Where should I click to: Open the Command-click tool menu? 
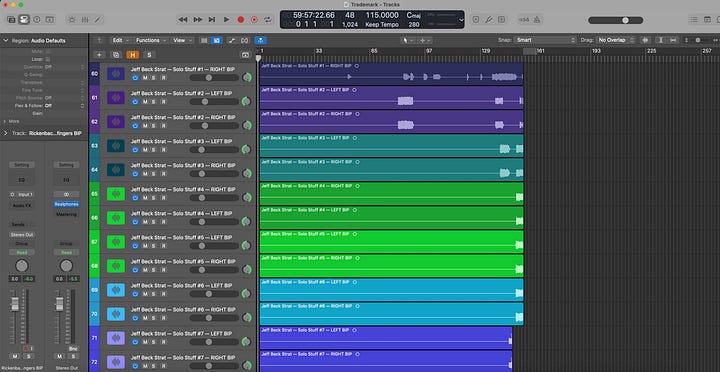[x=424, y=40]
